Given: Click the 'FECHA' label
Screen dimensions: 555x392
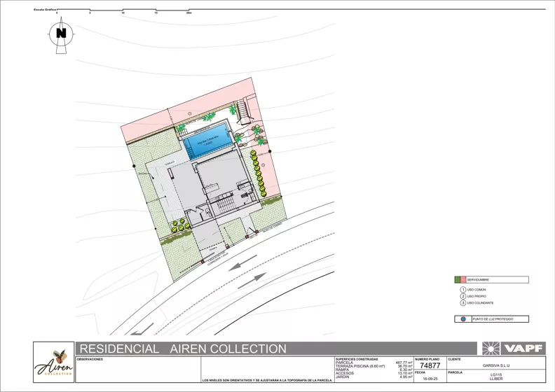Looking at the screenshot, I should pyautogui.click(x=420, y=372).
